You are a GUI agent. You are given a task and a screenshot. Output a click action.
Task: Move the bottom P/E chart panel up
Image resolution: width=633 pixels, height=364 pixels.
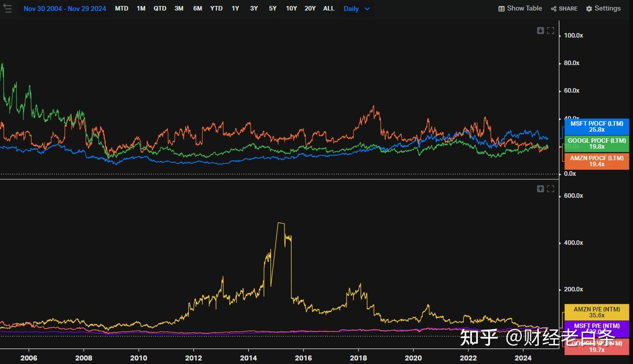(540, 189)
